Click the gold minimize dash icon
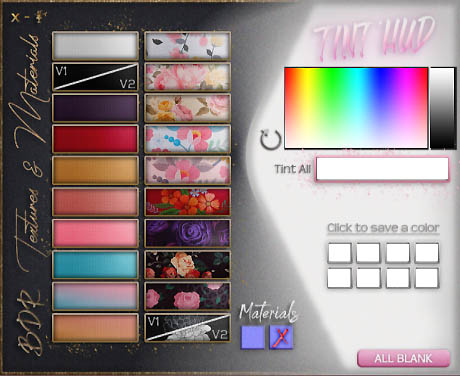Image resolution: width=460 pixels, height=376 pixels. pyautogui.click(x=27, y=18)
